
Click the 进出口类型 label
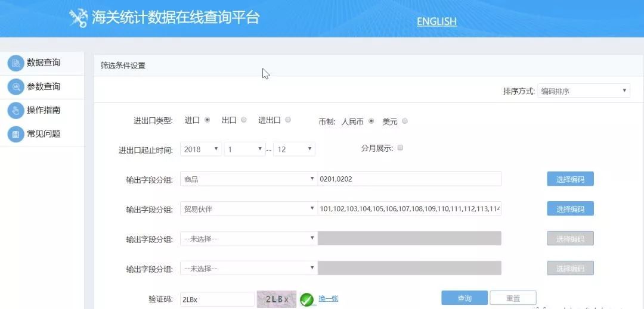153,120
